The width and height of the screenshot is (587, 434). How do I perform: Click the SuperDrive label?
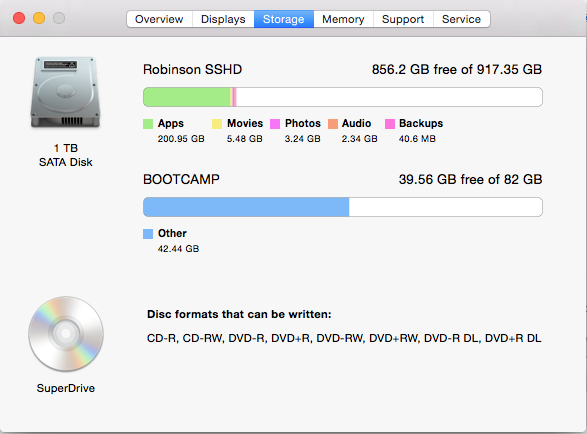(x=66, y=388)
